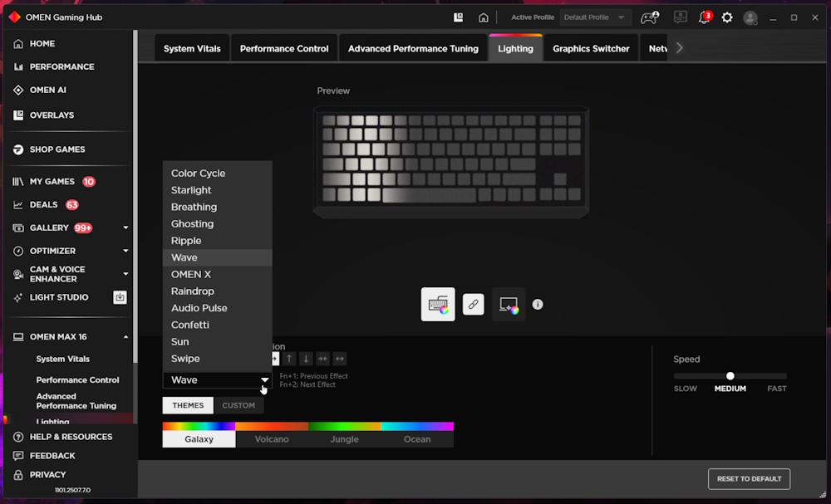Viewport: 831px width, 504px height.
Task: Choose Ripple effect from list
Action: (217, 241)
